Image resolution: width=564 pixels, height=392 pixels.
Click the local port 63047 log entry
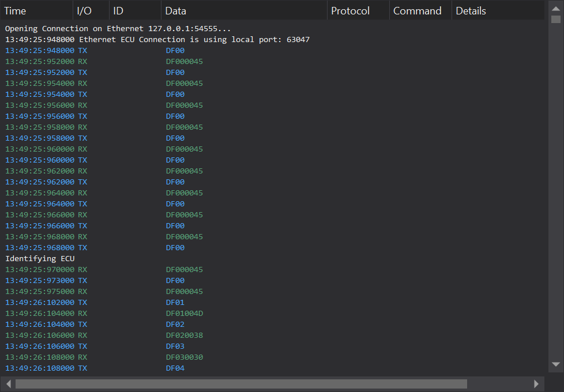tap(157, 40)
